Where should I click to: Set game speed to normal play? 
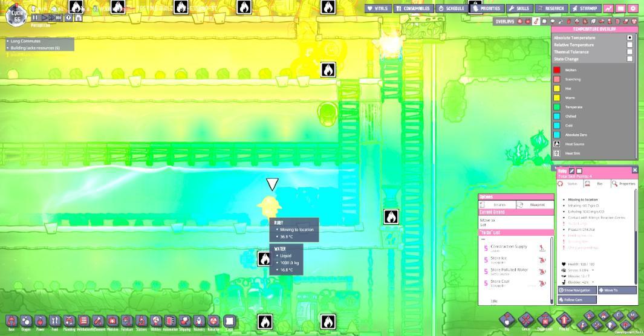[44, 18]
